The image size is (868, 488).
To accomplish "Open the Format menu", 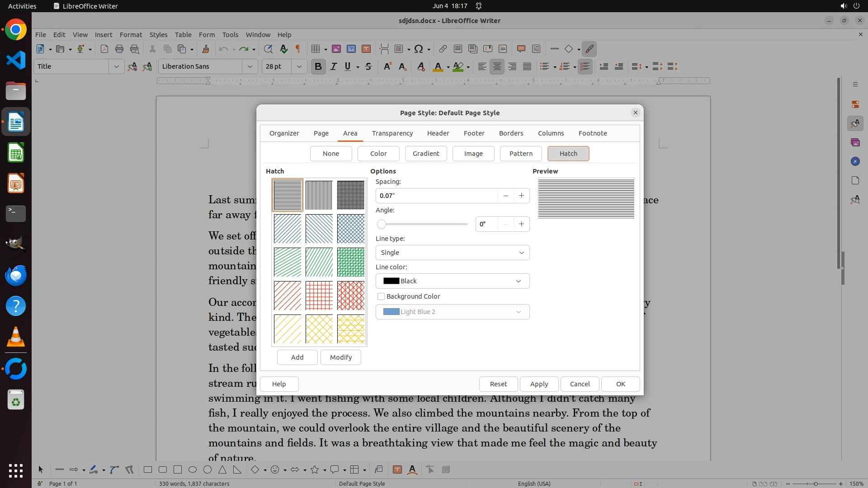I will (131, 34).
